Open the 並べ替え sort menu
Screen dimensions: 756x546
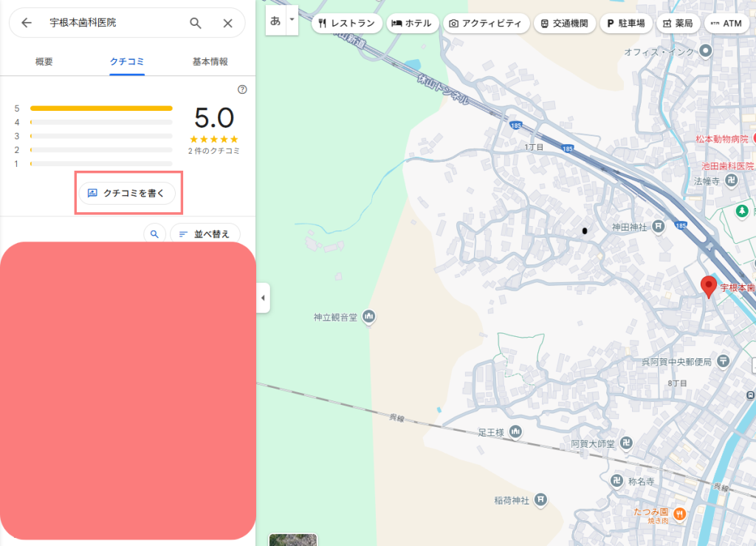205,233
